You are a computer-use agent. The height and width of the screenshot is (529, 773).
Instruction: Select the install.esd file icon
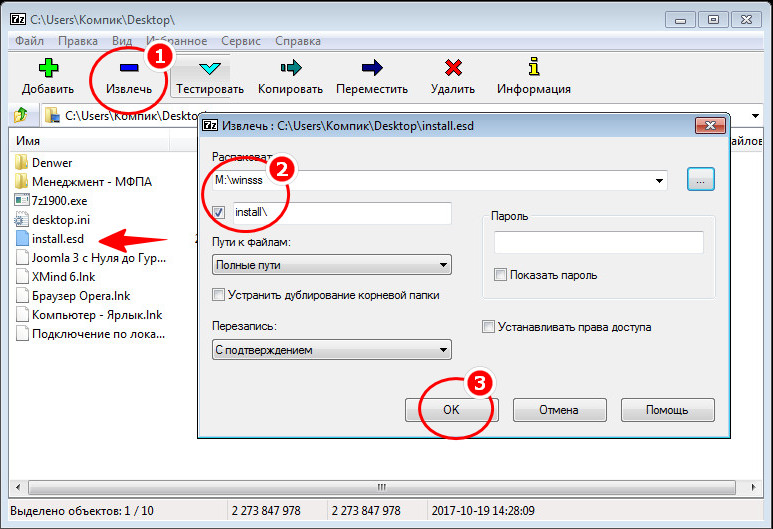point(22,239)
